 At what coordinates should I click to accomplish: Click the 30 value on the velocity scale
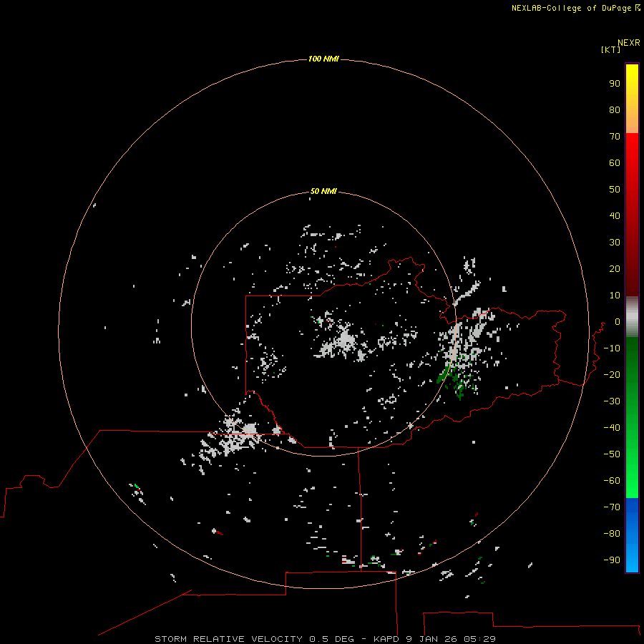click(x=615, y=243)
